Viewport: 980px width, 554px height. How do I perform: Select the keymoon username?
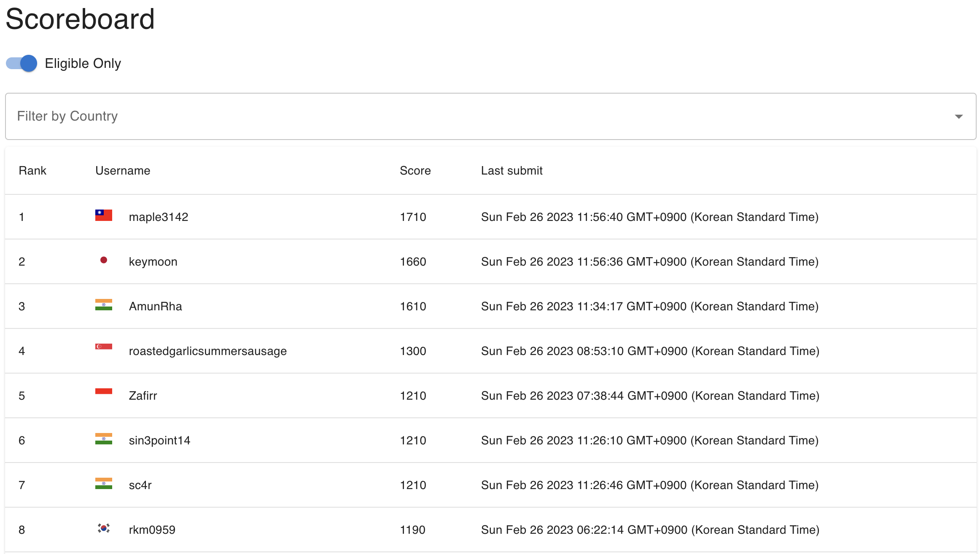pos(153,262)
